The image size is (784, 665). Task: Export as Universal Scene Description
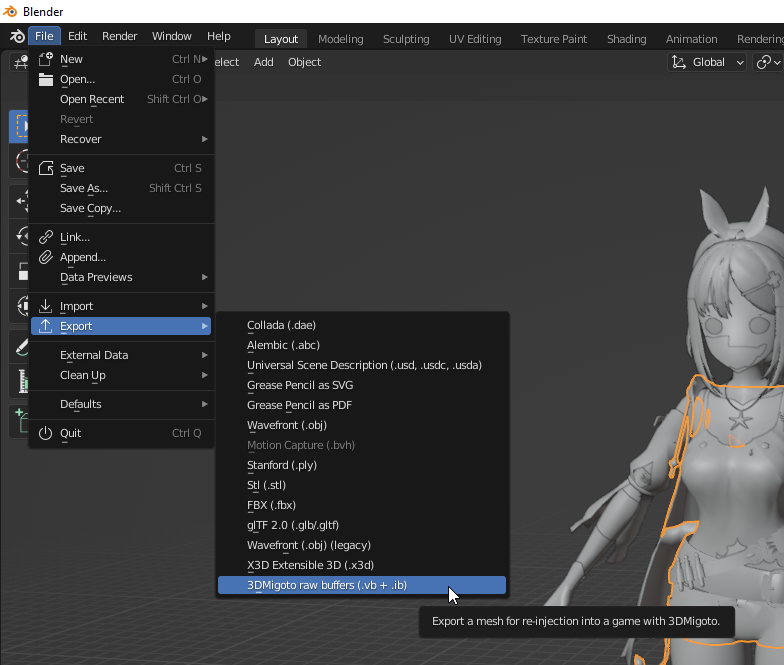(362, 365)
